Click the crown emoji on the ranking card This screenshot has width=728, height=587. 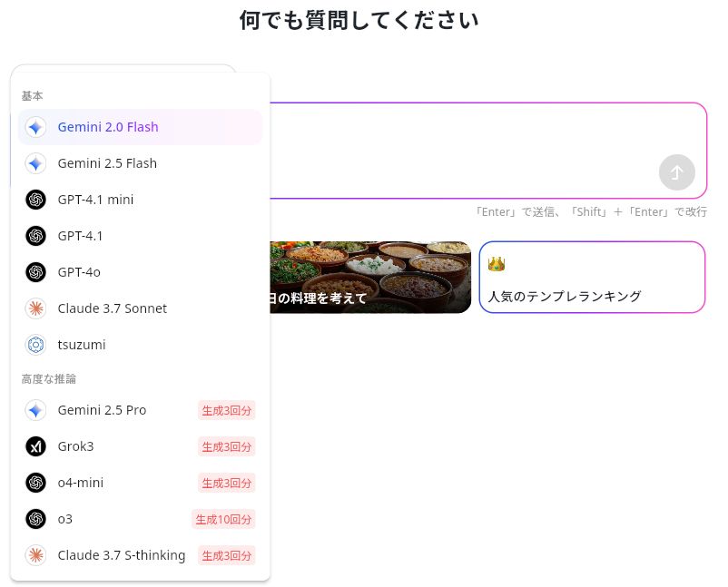coord(497,264)
